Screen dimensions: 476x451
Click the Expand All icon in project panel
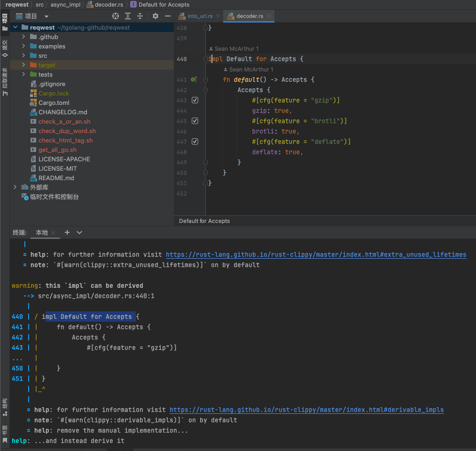(x=128, y=16)
